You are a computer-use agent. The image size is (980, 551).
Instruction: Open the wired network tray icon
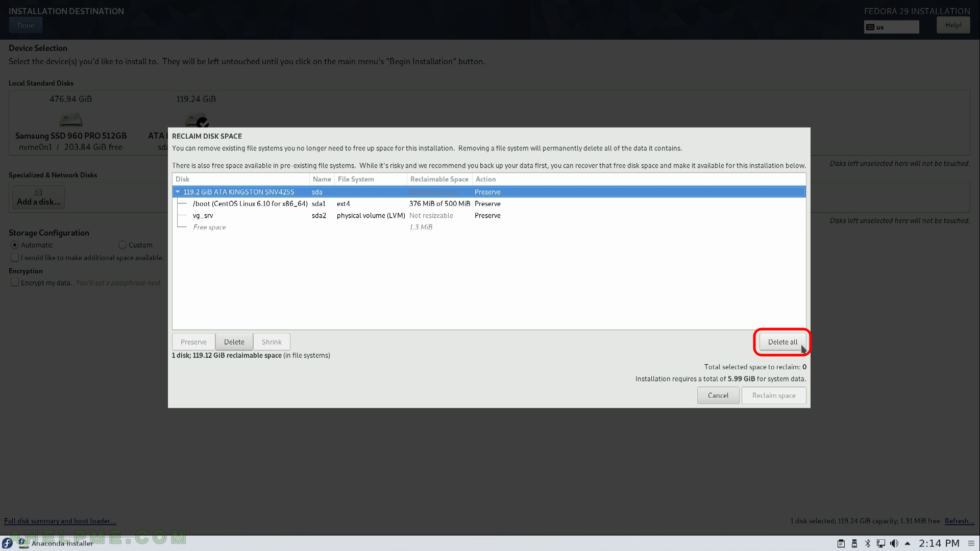coord(881,543)
